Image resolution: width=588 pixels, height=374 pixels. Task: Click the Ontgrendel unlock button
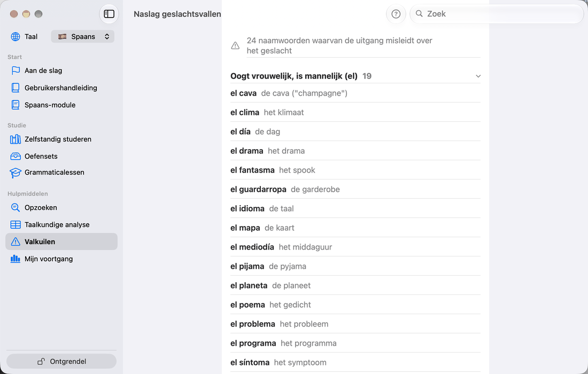point(61,361)
